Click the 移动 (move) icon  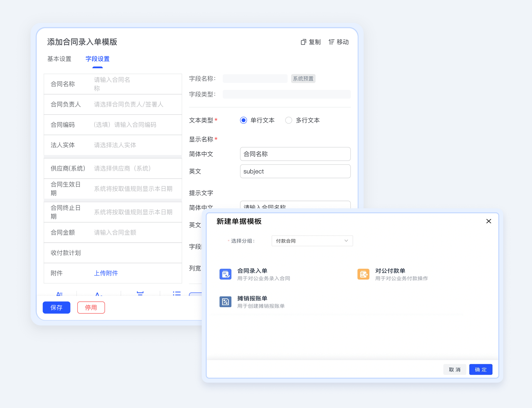coord(331,42)
